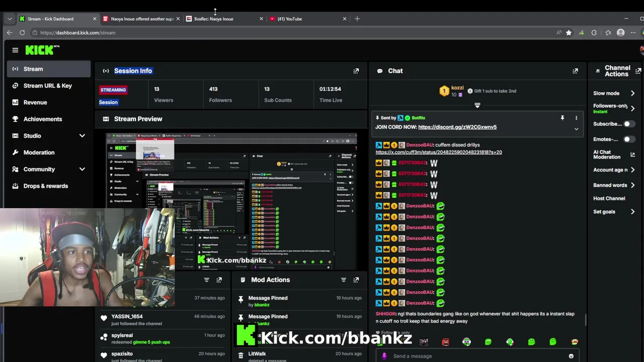The width and height of the screenshot is (644, 362).
Task: Switch to BoxRec: Naoya Inoue tab
Action: [224, 19]
